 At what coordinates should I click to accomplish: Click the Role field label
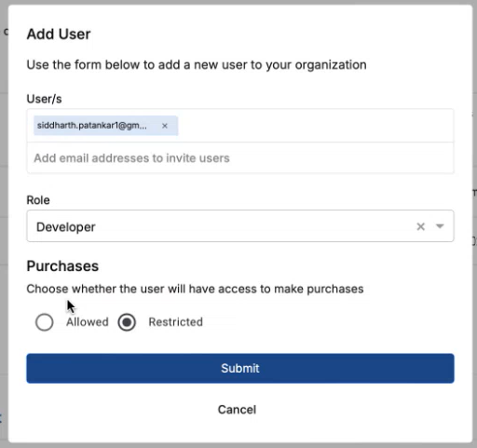[x=38, y=200]
